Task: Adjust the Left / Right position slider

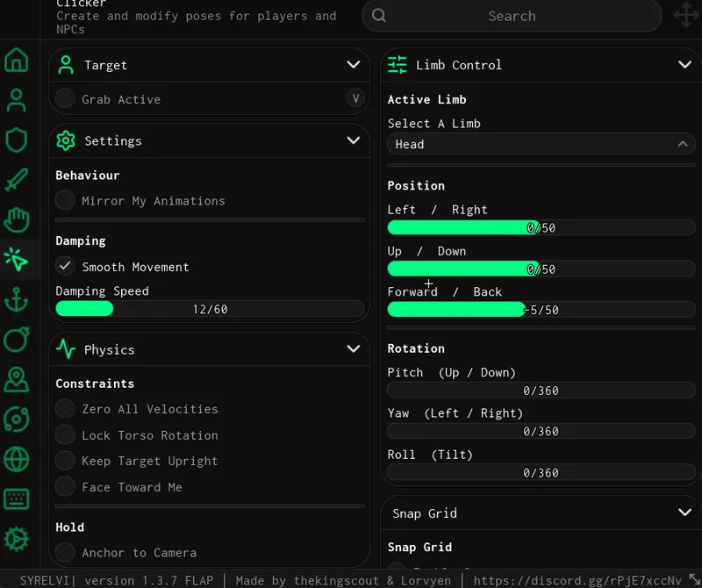Action: click(541, 227)
